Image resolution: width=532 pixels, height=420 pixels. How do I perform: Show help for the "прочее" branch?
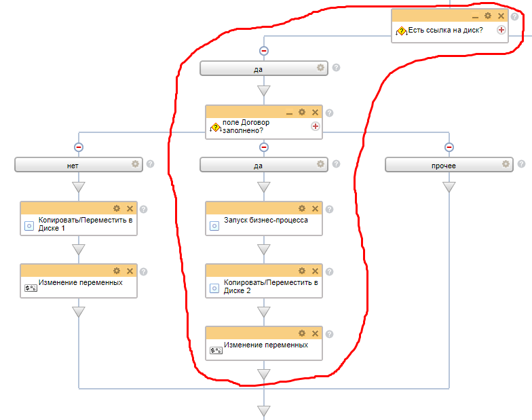(x=521, y=164)
